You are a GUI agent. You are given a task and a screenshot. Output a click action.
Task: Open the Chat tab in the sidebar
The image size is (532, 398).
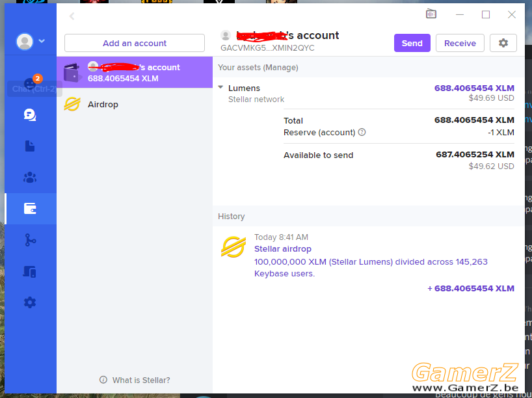pos(30,115)
